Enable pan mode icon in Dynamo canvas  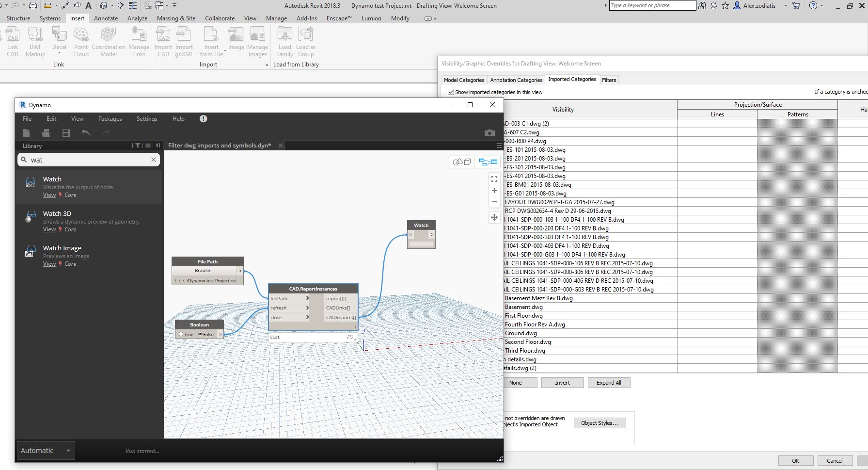tap(494, 217)
